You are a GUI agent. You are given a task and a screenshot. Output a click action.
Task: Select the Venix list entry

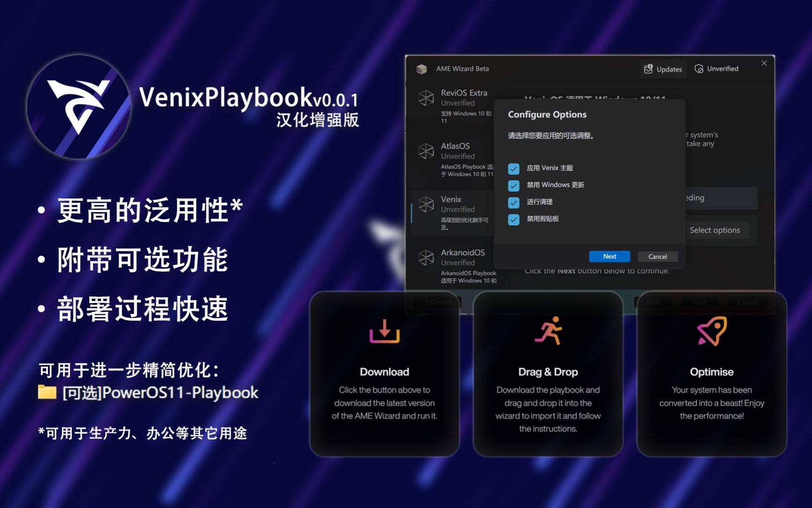(453, 213)
